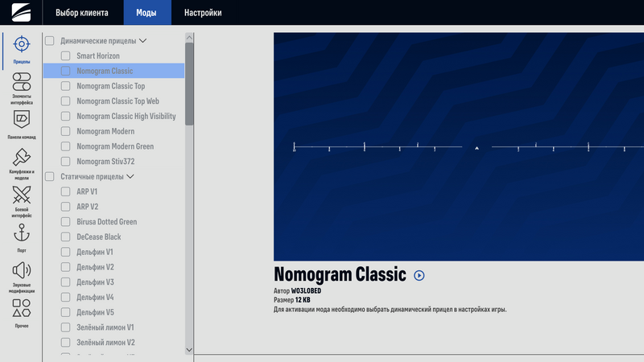
Task: Tick the Nomogram Modern Green checkbox
Action: coord(66,146)
